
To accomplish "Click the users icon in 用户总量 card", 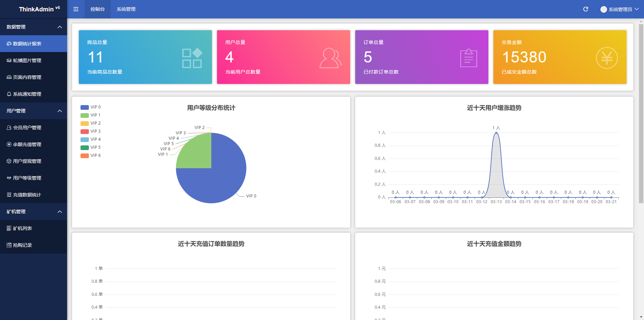I will pos(330,58).
